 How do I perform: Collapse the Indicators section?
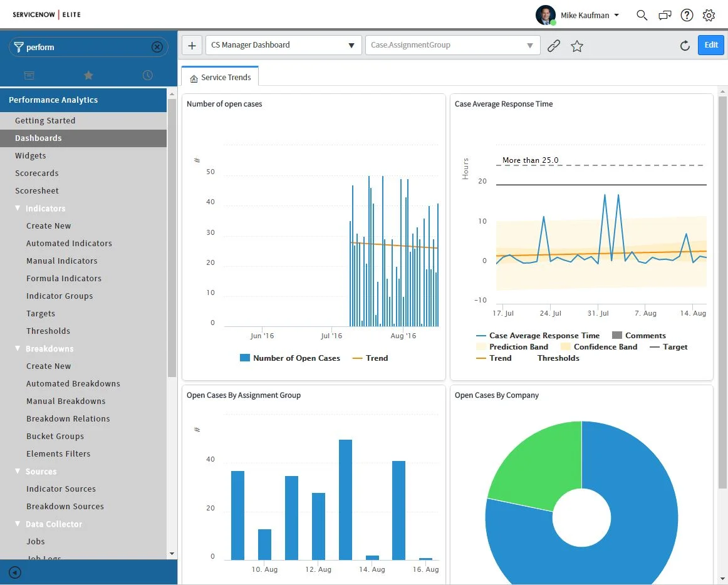point(17,208)
